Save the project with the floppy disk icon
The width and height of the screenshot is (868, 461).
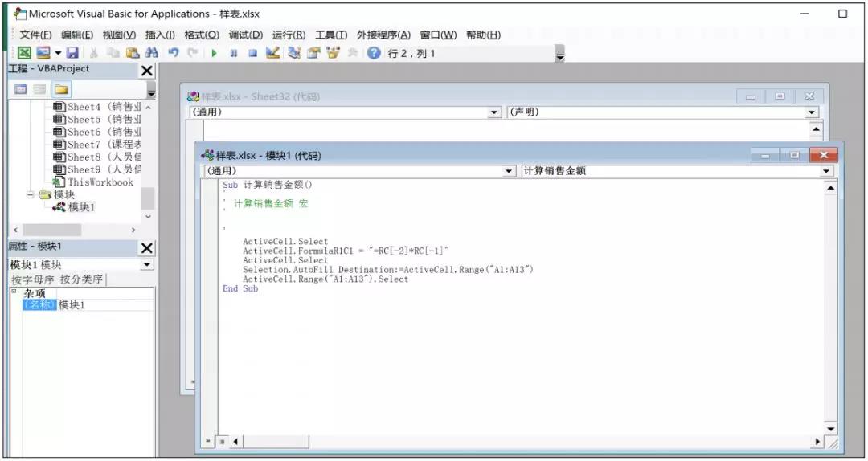[72, 53]
